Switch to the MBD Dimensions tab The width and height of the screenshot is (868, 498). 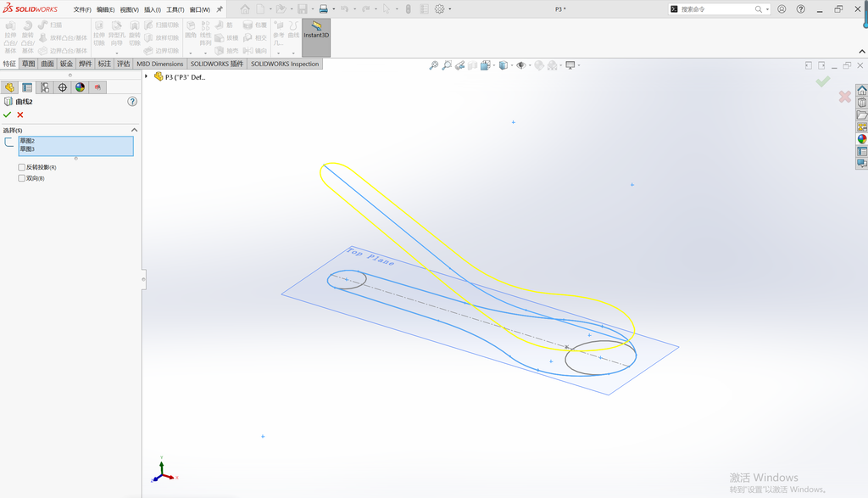159,64
